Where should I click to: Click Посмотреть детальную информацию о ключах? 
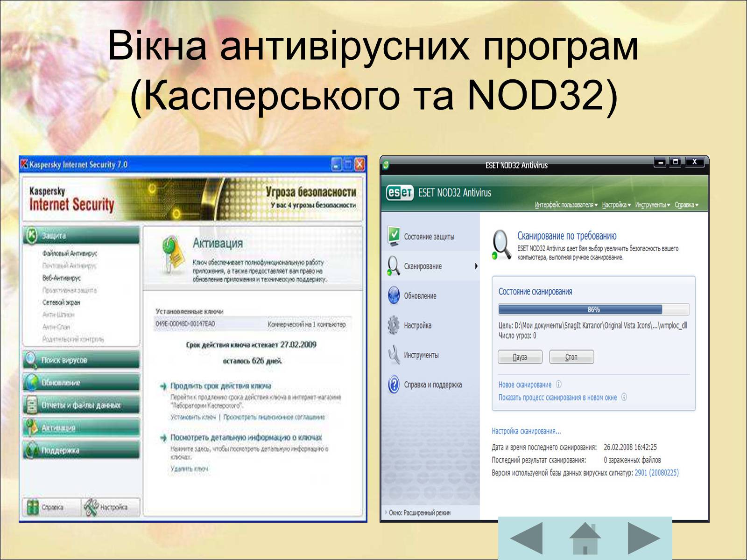[x=246, y=437]
